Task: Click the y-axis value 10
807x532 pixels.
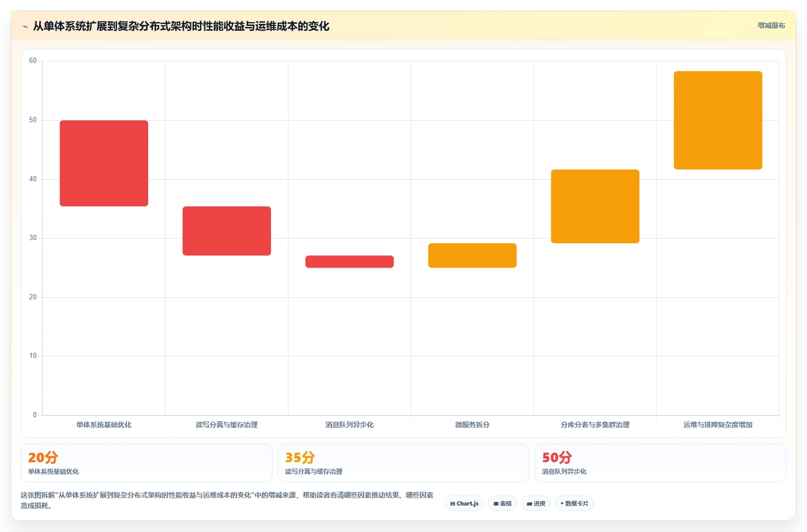Action: click(x=33, y=356)
